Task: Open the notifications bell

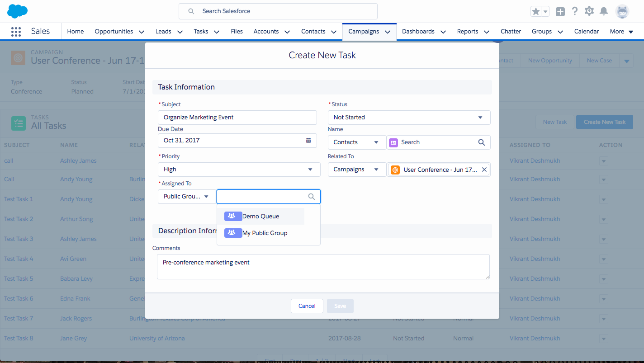Action: coord(603,11)
